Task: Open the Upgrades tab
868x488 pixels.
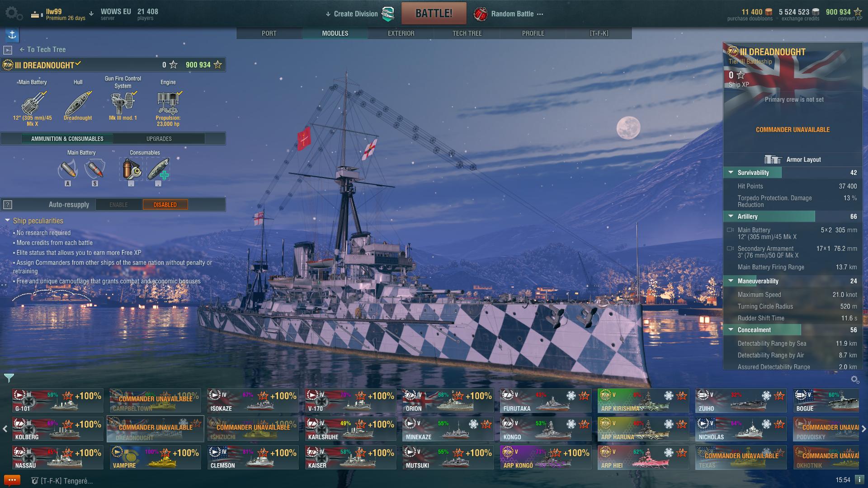Action: (159, 139)
